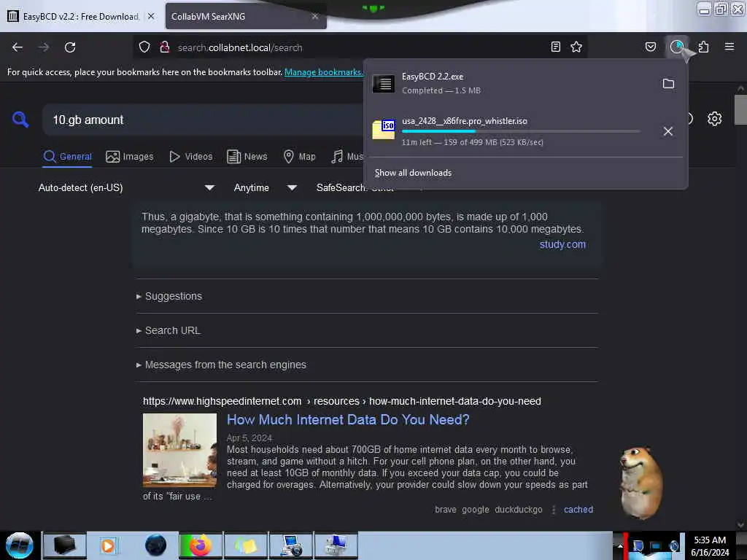The image size is (747, 560).
Task: Click the iso file download progress bar
Action: pyautogui.click(x=521, y=131)
